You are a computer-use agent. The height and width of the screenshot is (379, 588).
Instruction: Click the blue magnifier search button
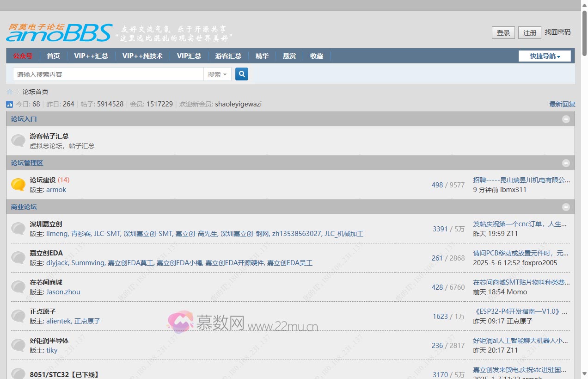241,74
